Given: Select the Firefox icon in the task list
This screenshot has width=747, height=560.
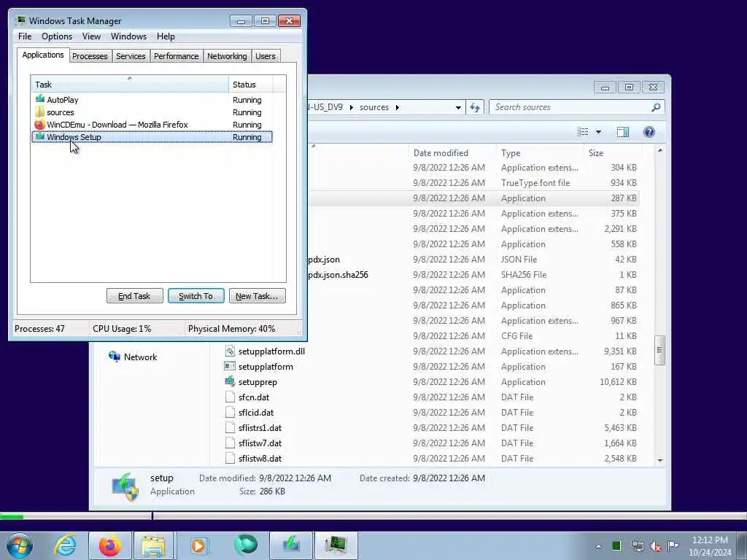Looking at the screenshot, I should coord(40,124).
